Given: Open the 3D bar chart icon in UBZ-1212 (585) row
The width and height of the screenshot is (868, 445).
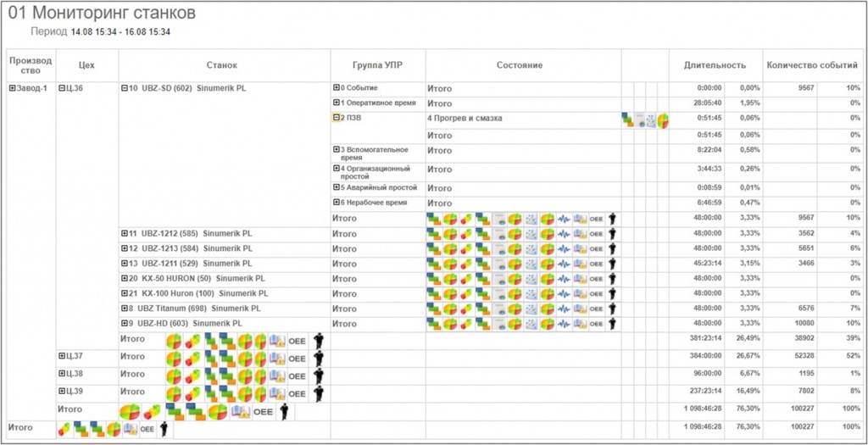Looking at the screenshot, I should (466, 234).
